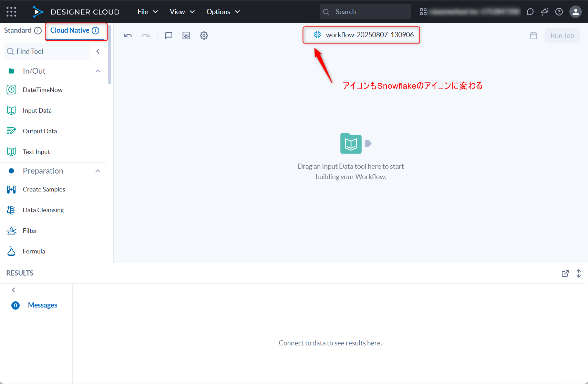Screen dimensions: 588x384
Task: Open the help question mark icon
Action: pos(559,12)
